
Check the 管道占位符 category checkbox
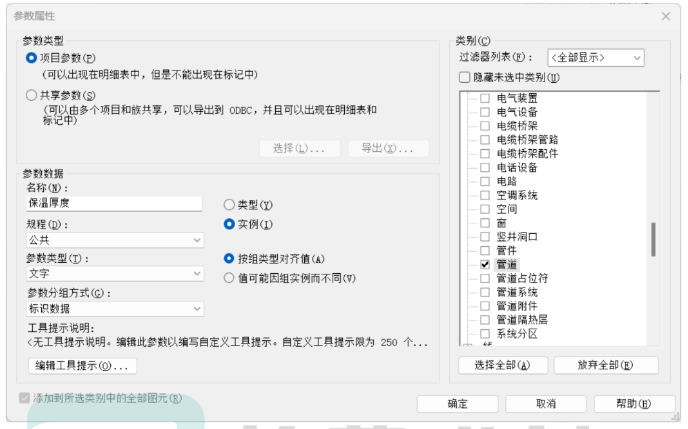coord(485,278)
